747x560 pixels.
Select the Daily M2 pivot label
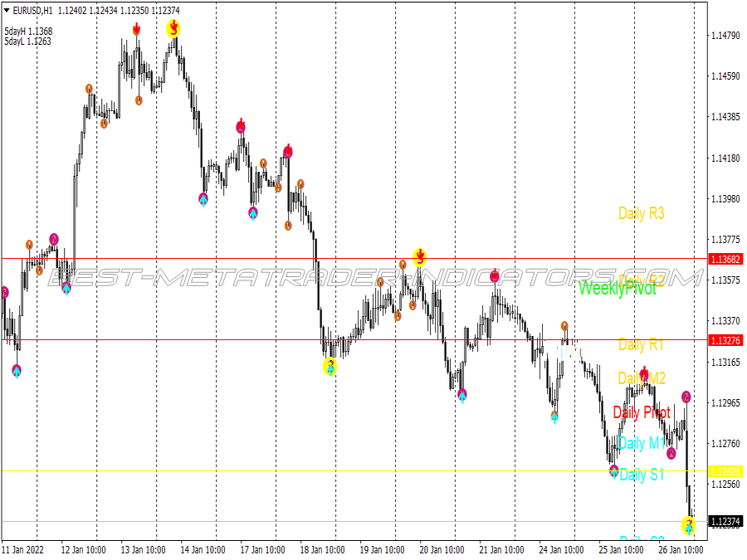642,378
